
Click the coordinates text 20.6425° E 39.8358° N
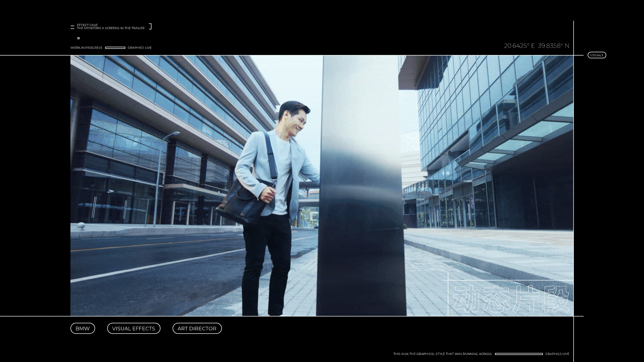coord(536,46)
